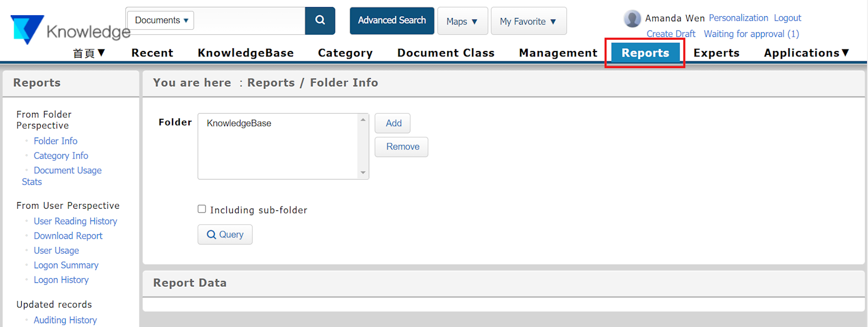This screenshot has height=327, width=868.
Task: Expand the My Favorite dropdown
Action: tap(528, 21)
